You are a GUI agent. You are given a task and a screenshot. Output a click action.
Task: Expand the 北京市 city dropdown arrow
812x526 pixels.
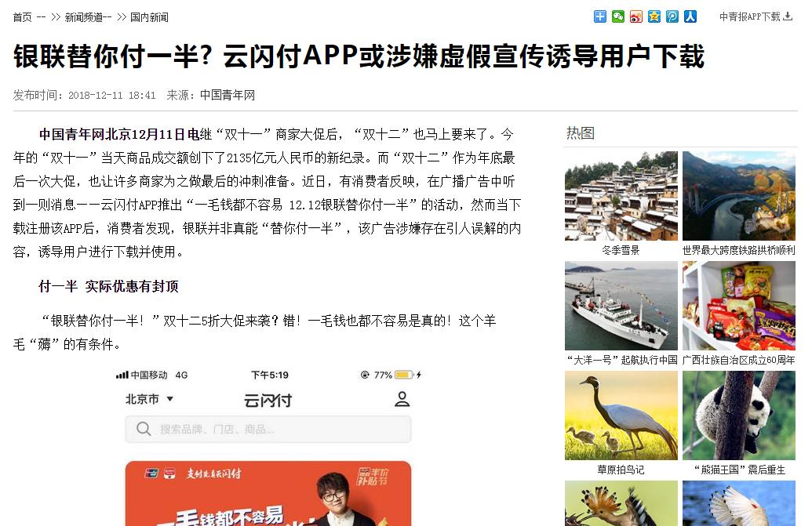pyautogui.click(x=170, y=399)
